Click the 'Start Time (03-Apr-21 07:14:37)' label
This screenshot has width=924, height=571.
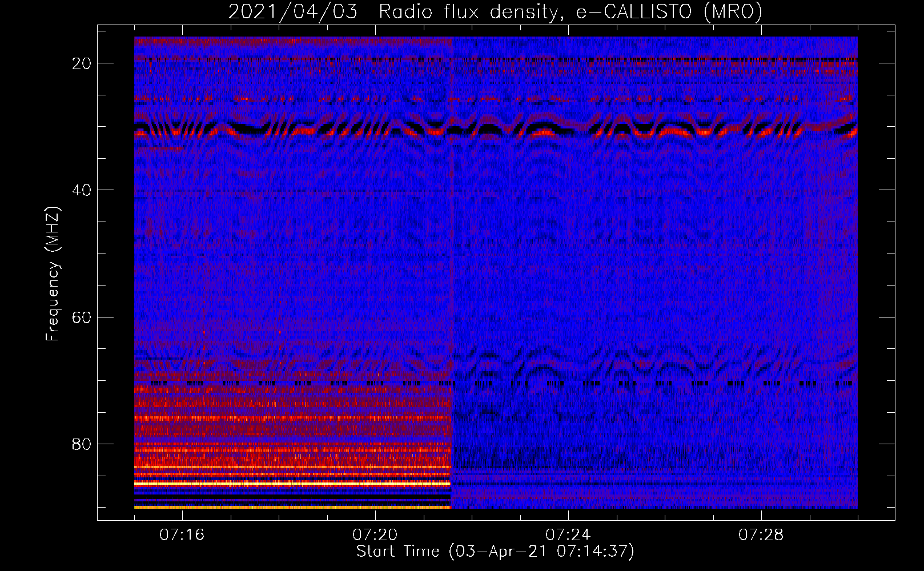click(495, 552)
